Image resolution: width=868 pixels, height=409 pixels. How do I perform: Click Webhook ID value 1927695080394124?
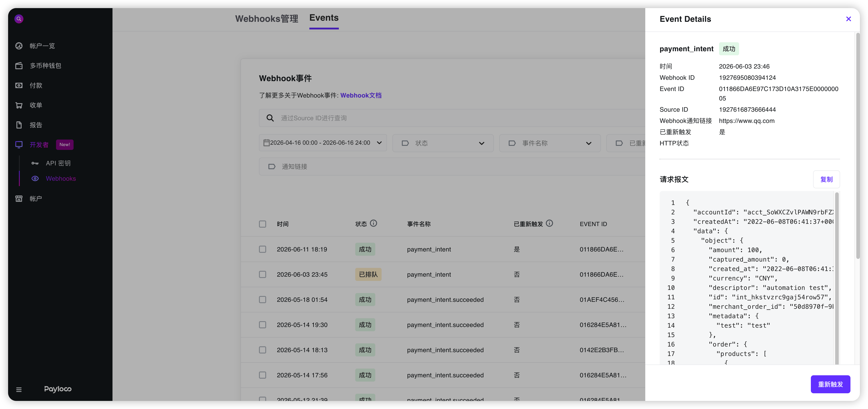tap(747, 78)
